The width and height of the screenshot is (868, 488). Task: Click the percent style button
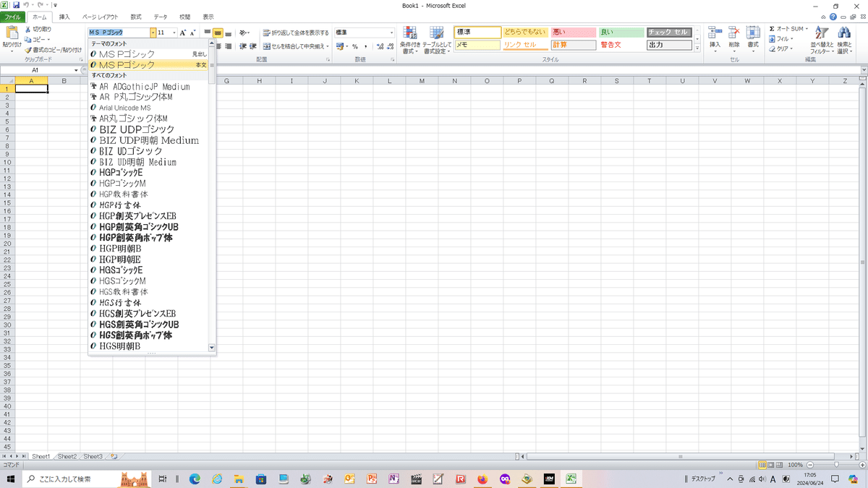[x=355, y=46]
